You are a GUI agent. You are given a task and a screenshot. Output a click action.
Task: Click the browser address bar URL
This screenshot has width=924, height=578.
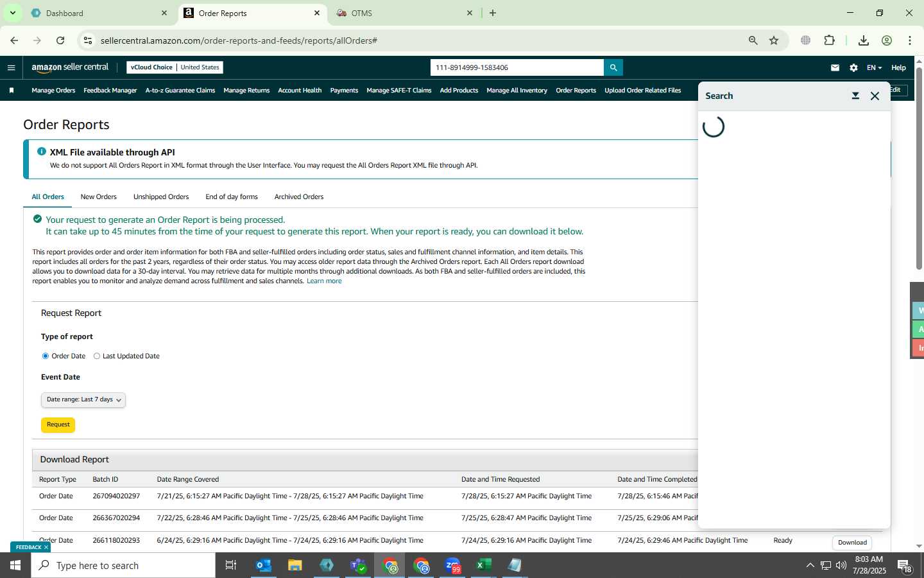click(x=239, y=40)
